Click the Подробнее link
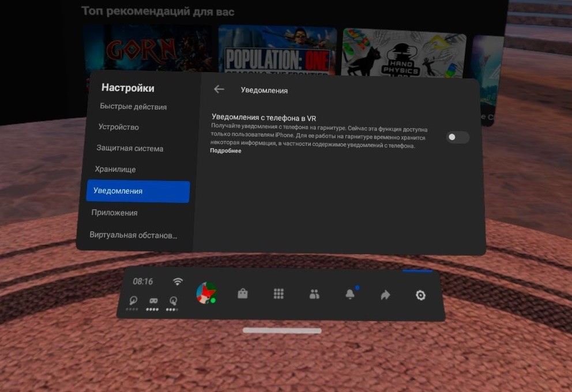 click(225, 151)
